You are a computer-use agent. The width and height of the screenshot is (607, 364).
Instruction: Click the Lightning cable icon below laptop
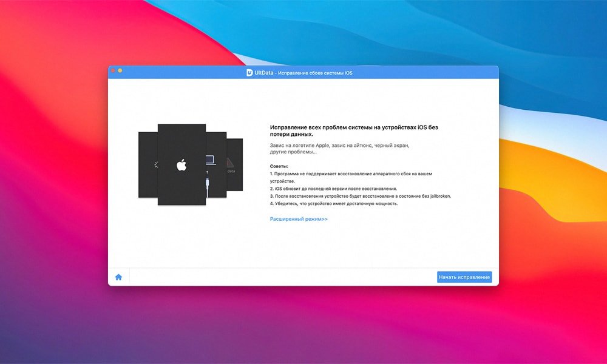tap(208, 184)
